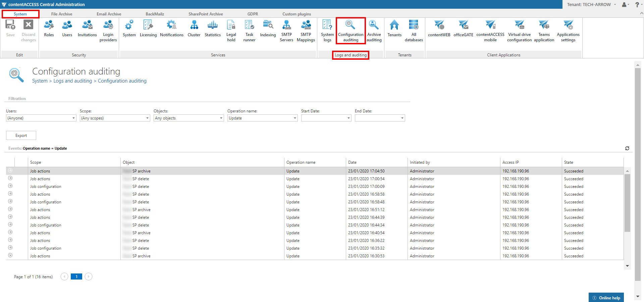The height and width of the screenshot is (302, 644).
Task: Open the Operation name dropdown
Action: click(295, 118)
